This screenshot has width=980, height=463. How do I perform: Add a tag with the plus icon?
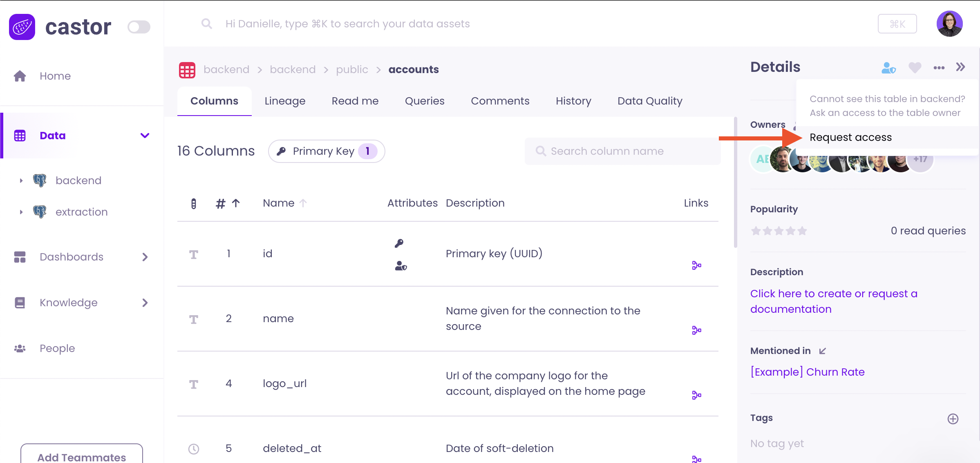click(x=953, y=418)
